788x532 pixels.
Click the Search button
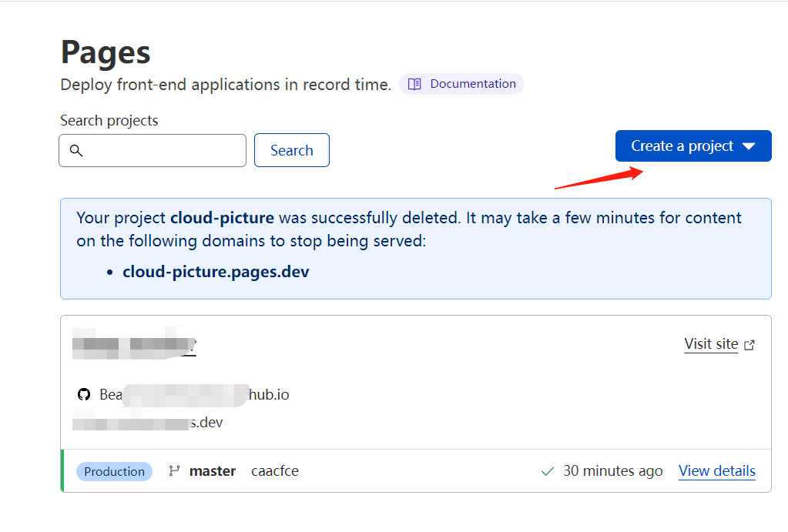tap(291, 150)
